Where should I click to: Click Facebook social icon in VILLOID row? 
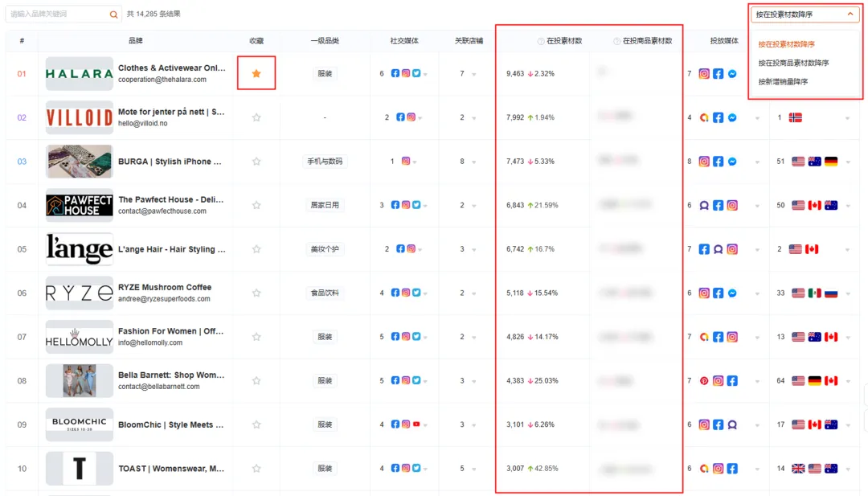400,117
